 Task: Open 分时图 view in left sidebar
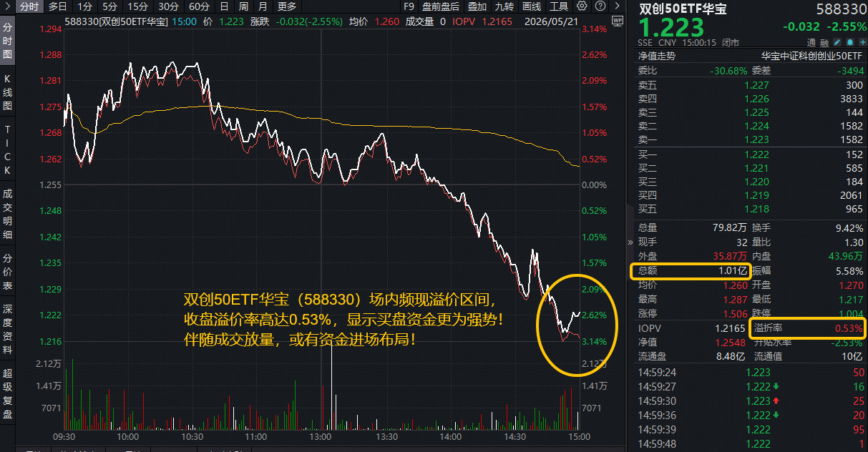[x=8, y=40]
